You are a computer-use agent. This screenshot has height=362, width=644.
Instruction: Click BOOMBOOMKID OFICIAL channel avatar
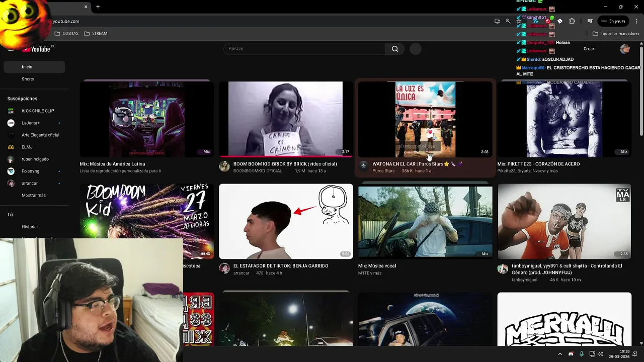click(224, 166)
